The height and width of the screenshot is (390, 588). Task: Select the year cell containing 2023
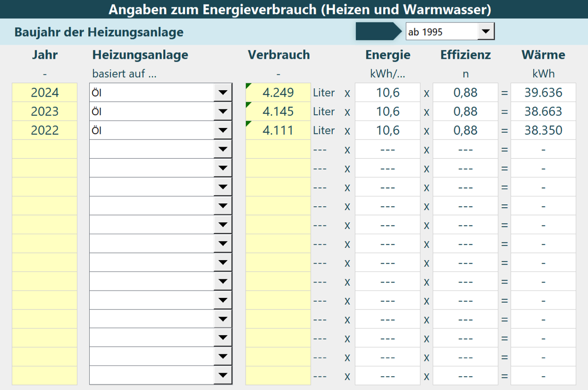[x=45, y=111]
